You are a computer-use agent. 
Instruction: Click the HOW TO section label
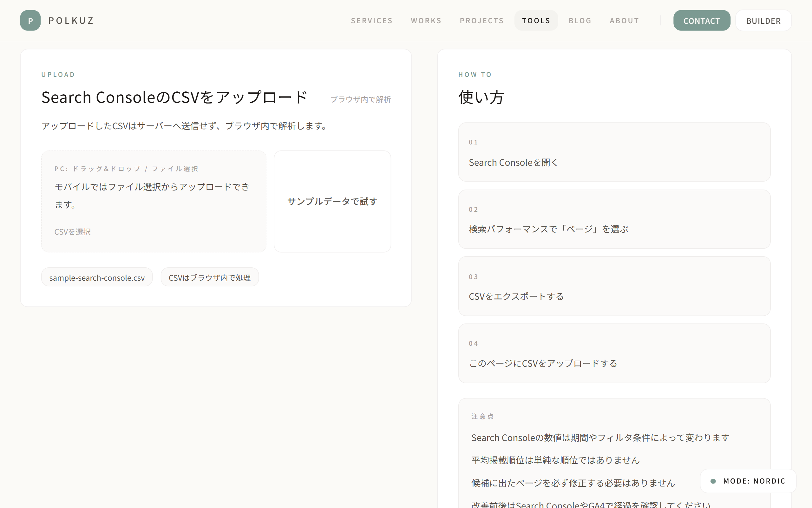[475, 74]
